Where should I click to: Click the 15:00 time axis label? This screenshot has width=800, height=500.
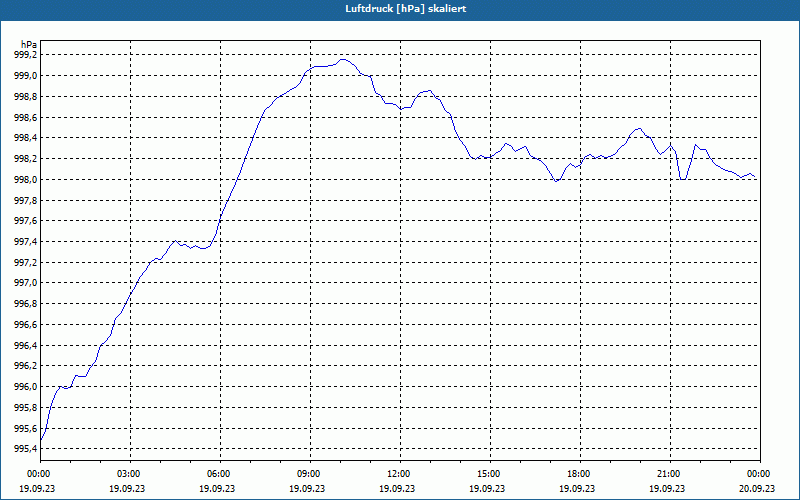pyautogui.click(x=490, y=474)
